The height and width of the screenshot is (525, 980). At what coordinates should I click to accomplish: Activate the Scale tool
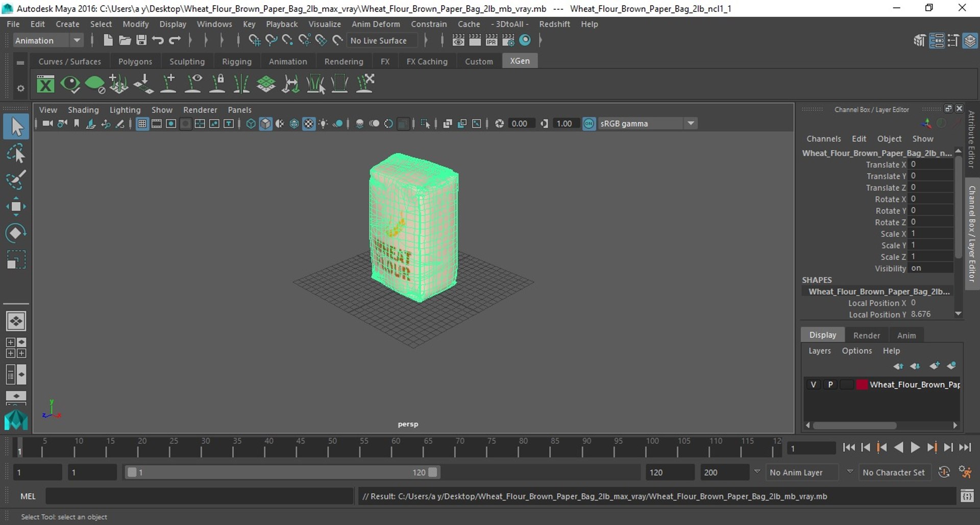click(x=16, y=259)
